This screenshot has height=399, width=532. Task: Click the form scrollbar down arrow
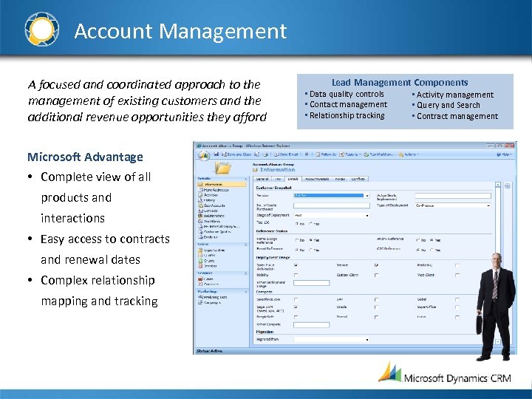[x=498, y=342]
